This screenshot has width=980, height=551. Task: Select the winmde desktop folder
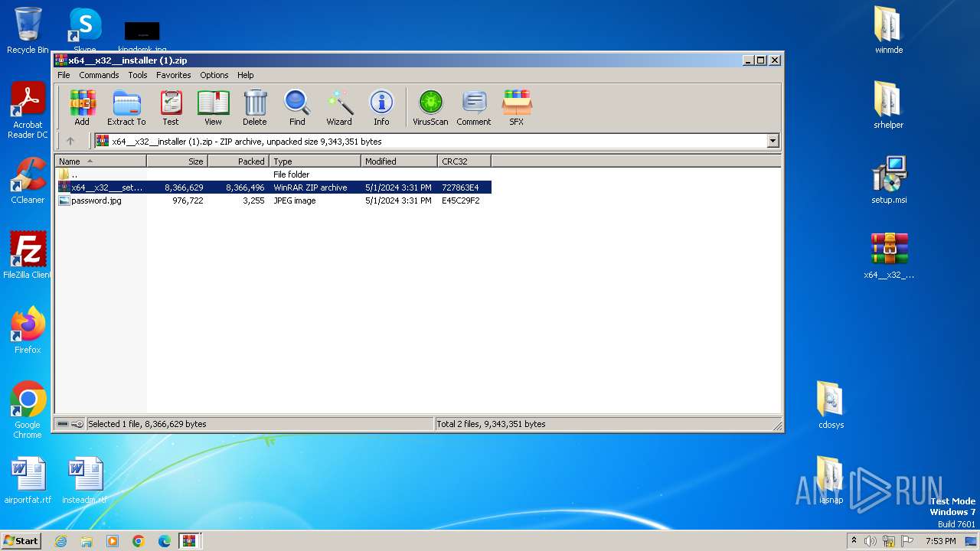889,31
